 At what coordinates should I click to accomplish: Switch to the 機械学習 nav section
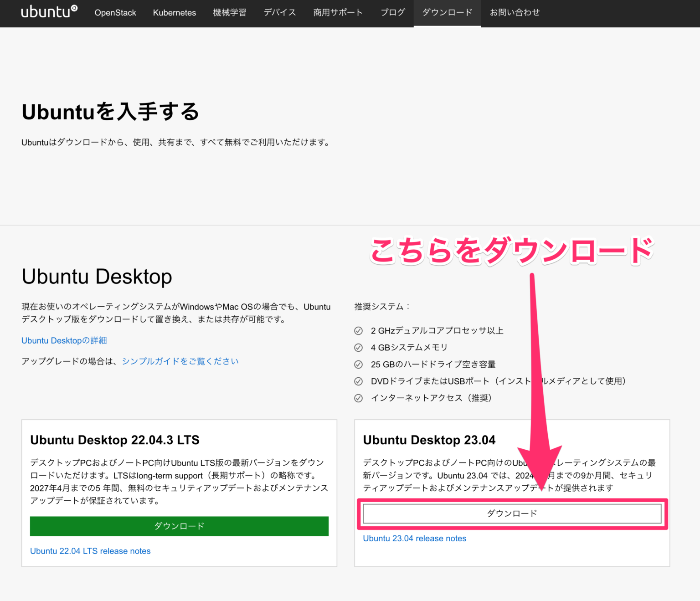[230, 13]
